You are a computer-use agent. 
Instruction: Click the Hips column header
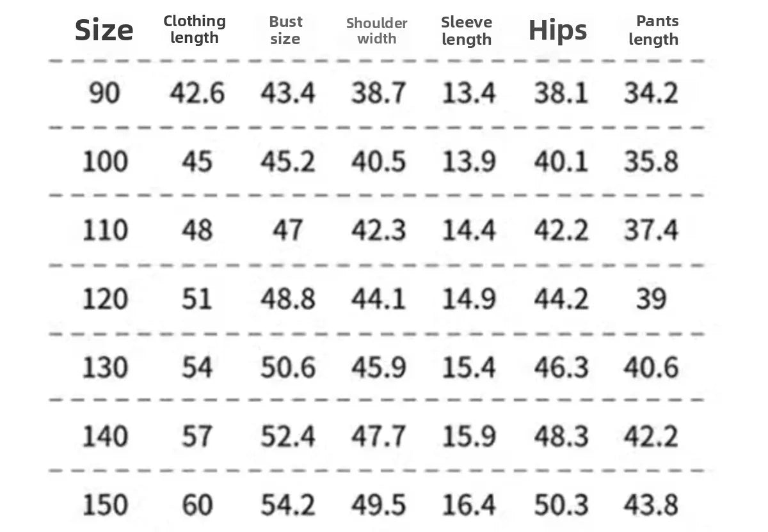557,30
